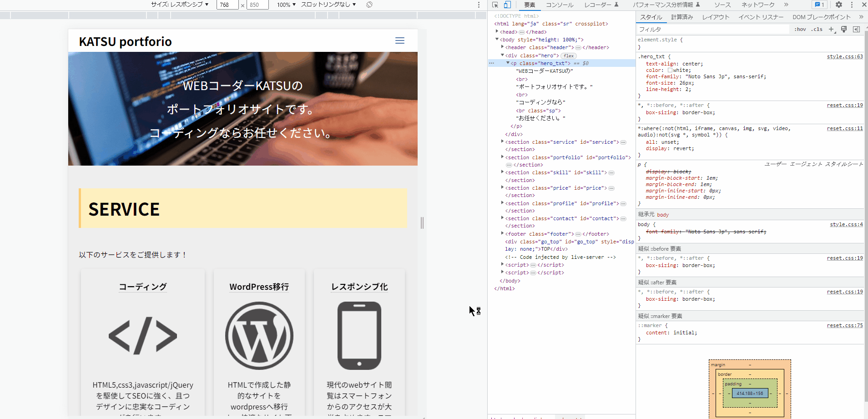The image size is (868, 419).
Task: Add a new style rule plus icon
Action: (x=831, y=29)
